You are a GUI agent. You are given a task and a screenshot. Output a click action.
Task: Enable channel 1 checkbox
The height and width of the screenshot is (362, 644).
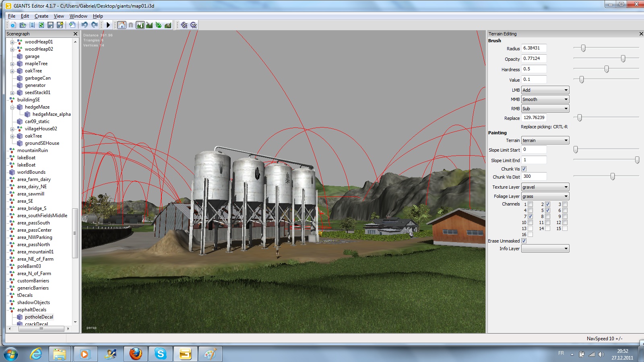530,204
